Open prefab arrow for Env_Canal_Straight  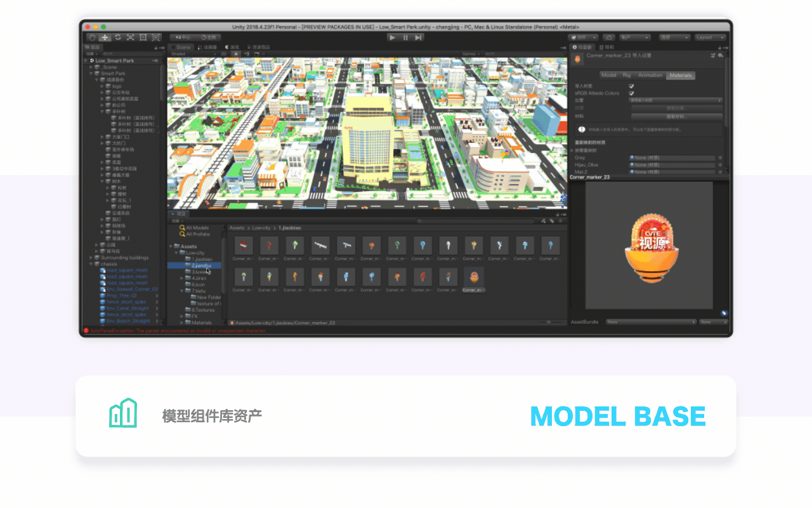pos(157,308)
